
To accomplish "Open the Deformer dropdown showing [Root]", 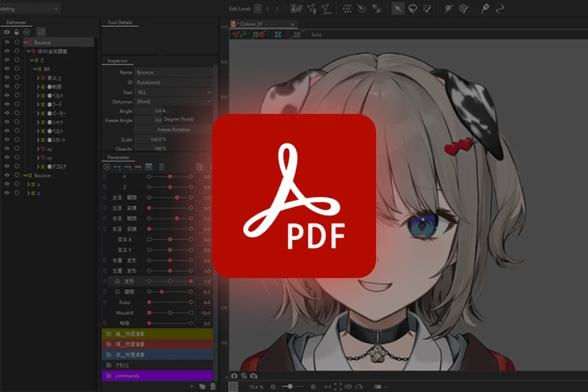I will [x=173, y=102].
